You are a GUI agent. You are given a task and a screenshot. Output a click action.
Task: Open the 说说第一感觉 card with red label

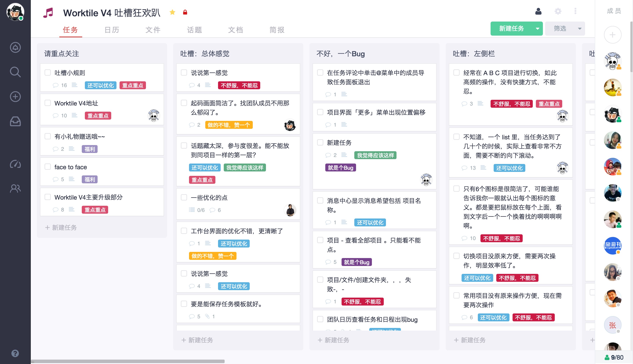[x=238, y=78]
